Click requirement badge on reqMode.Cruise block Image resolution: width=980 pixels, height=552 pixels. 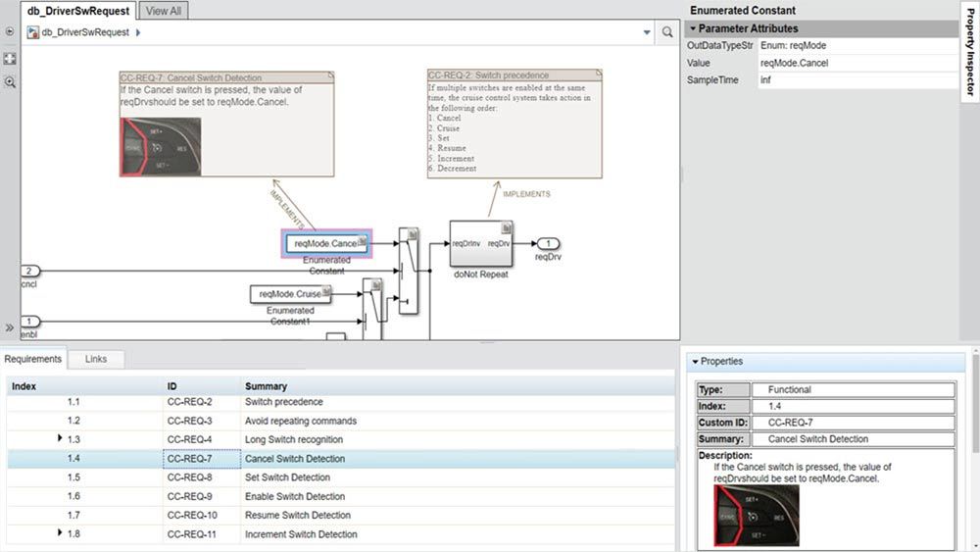click(x=326, y=291)
